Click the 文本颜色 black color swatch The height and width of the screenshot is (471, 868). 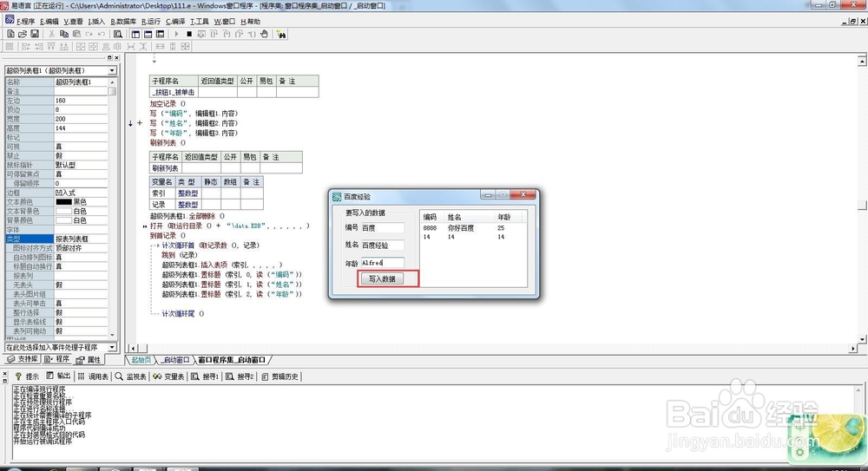click(x=63, y=202)
